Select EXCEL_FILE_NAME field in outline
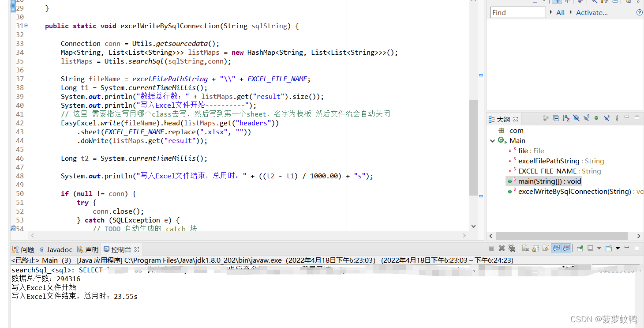Image resolution: width=644 pixels, height=328 pixels. 560,171
